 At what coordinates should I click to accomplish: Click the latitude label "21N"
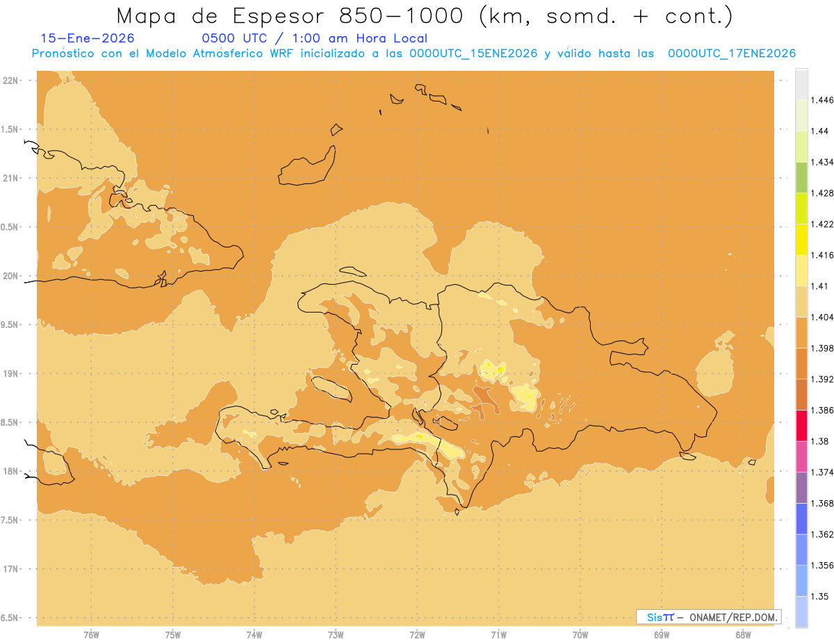tap(11, 178)
